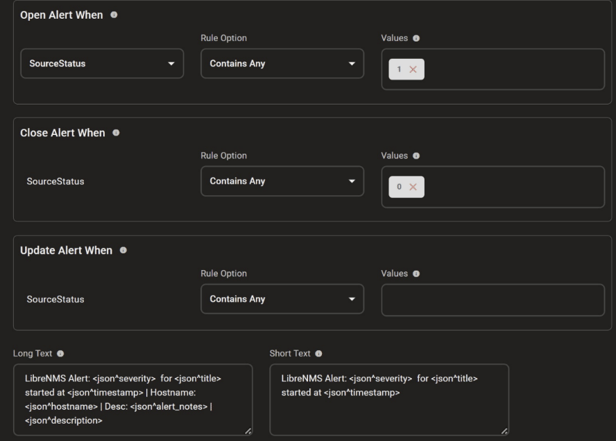This screenshot has width=616, height=441.
Task: Click the info icon beside Close Alert When
Action: tap(116, 133)
